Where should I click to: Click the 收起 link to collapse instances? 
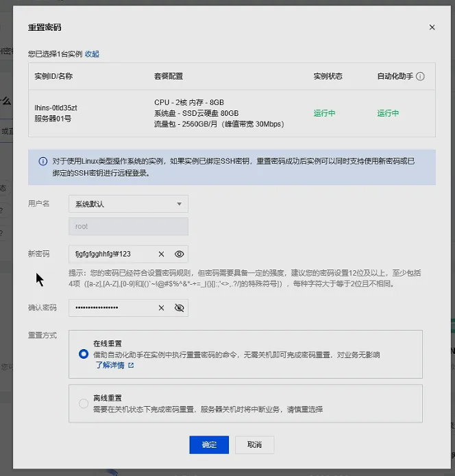tap(92, 53)
